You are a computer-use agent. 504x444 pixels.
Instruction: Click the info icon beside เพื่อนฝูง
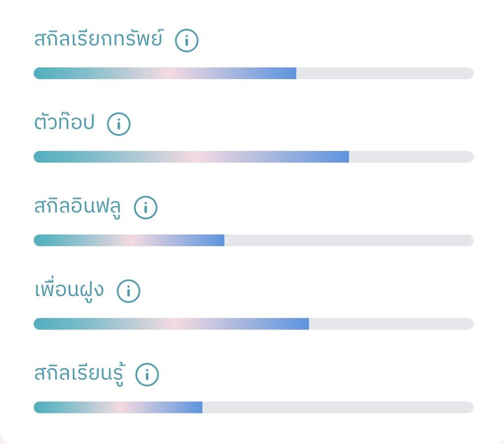(128, 292)
